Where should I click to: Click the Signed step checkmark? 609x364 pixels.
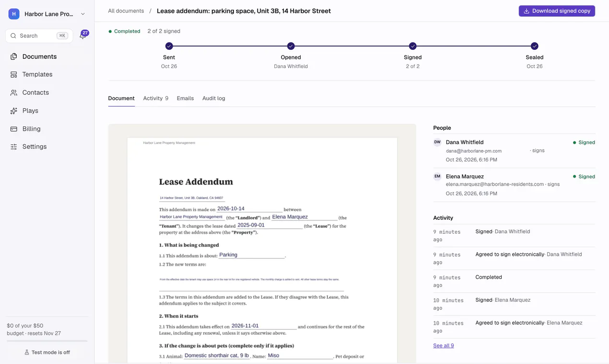pyautogui.click(x=412, y=46)
